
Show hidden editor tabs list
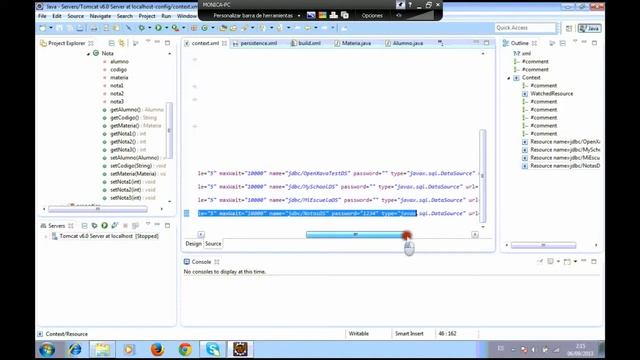tap(441, 43)
